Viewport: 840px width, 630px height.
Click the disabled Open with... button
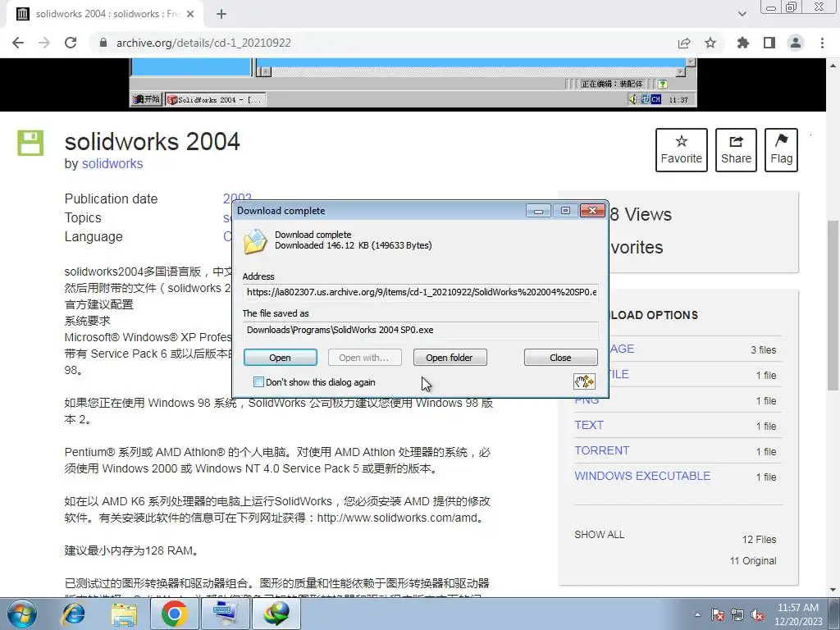pyautogui.click(x=364, y=358)
